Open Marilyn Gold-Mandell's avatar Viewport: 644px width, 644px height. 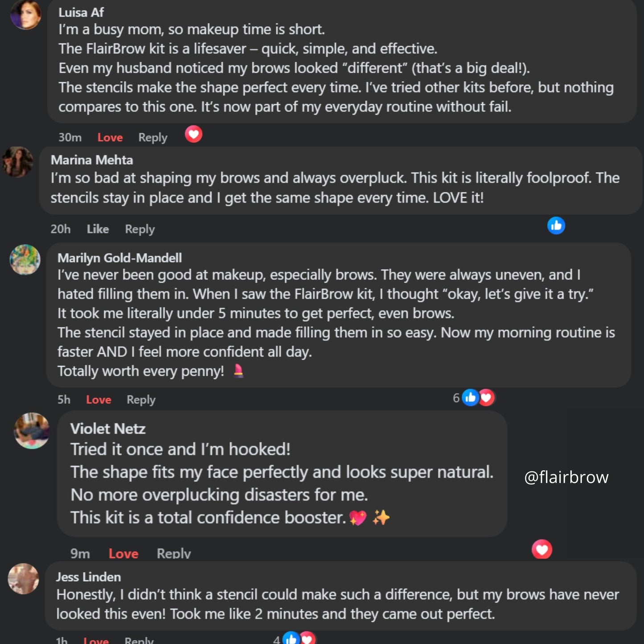(x=25, y=259)
